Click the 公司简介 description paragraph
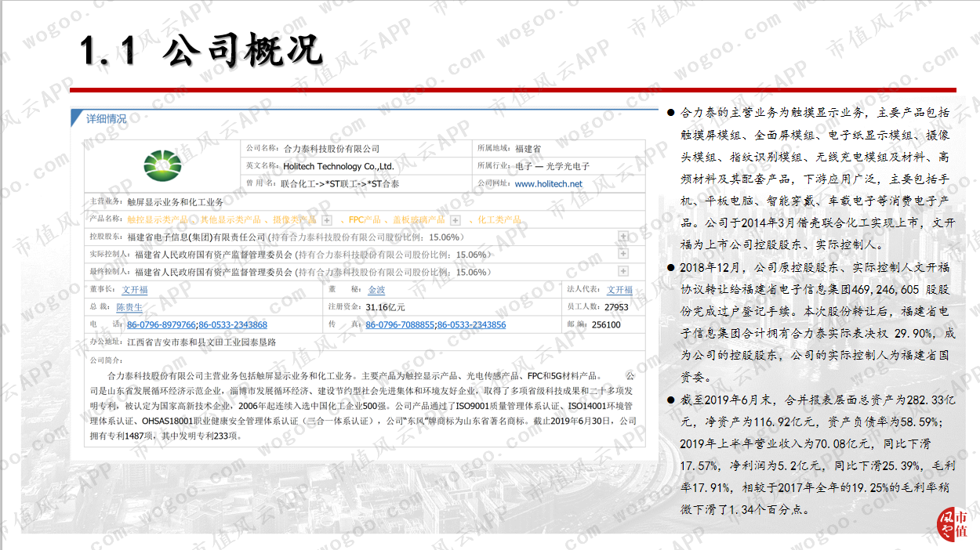The width and height of the screenshot is (980, 550). [361, 405]
